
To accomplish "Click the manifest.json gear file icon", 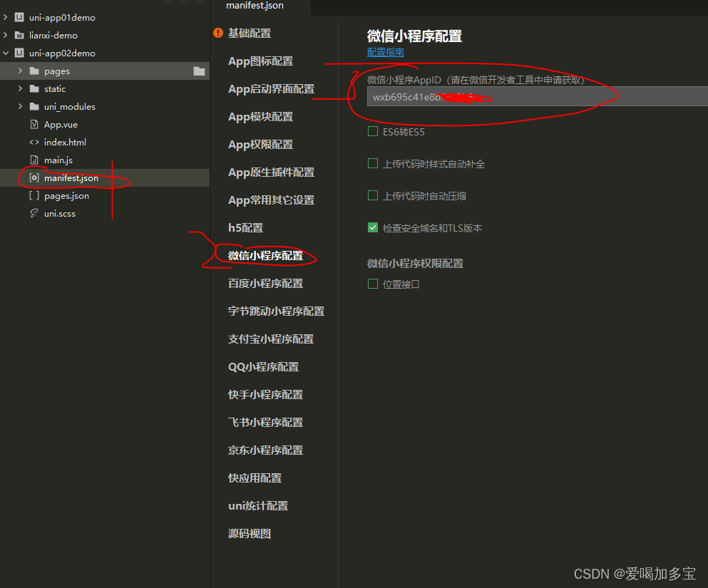I will click(x=34, y=177).
